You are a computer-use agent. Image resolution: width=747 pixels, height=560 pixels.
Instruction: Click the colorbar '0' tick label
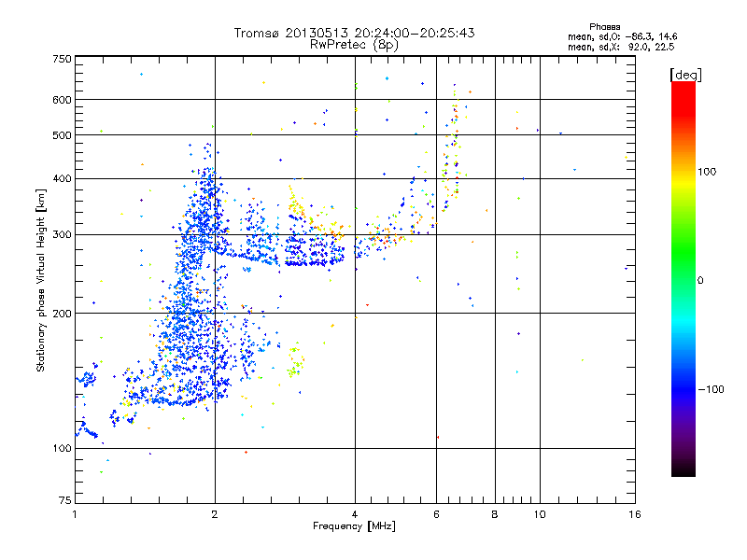coord(700,281)
